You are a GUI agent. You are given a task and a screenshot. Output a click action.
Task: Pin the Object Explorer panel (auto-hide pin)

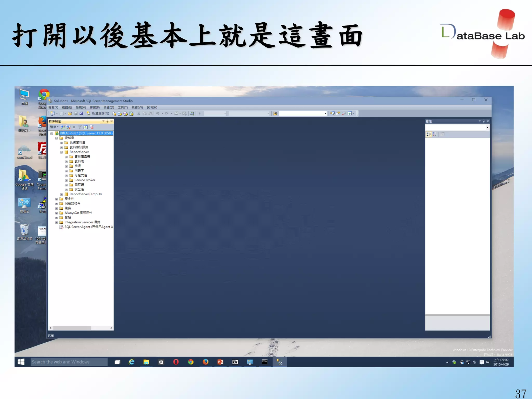[107, 121]
